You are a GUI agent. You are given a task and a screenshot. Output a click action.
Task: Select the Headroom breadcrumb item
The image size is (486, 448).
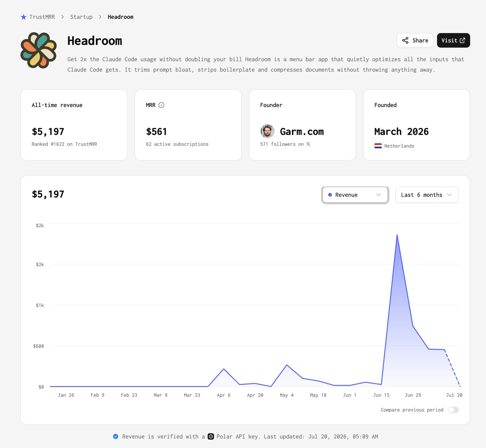coord(121,17)
